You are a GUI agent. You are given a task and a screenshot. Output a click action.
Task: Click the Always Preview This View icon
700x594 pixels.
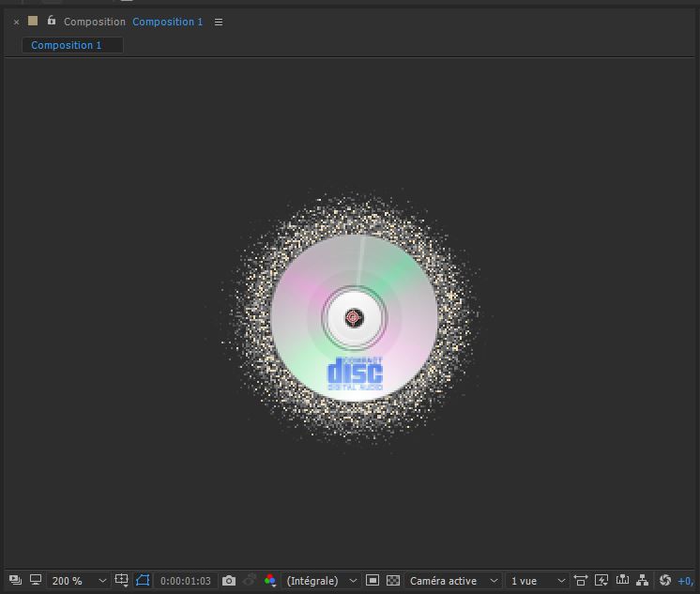click(x=15, y=580)
